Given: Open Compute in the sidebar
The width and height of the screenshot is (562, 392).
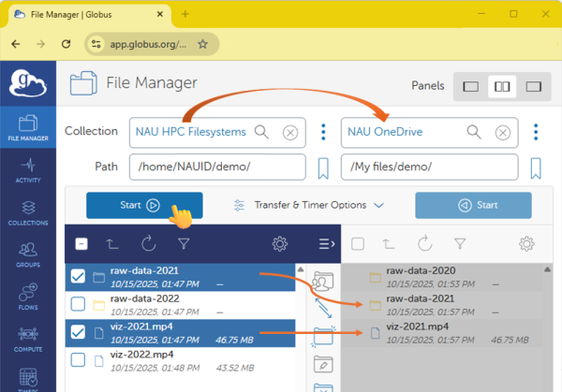Looking at the screenshot, I should click(27, 337).
